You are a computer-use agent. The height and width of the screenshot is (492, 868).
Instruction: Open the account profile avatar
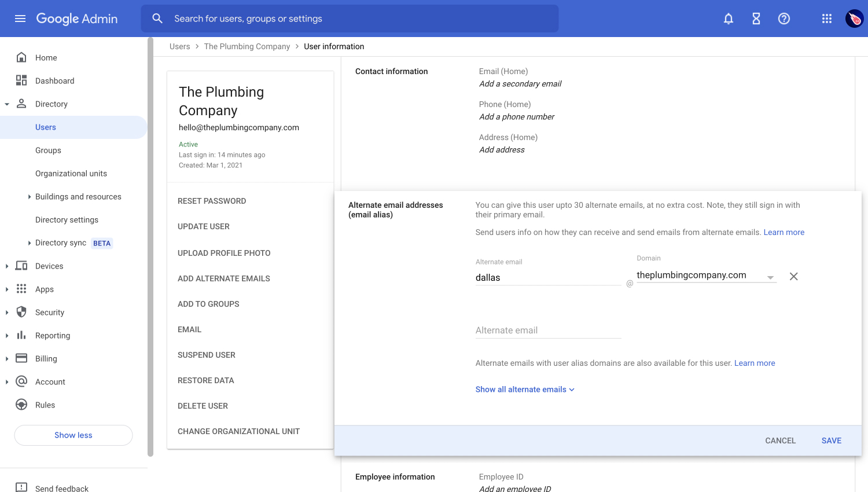coord(854,19)
